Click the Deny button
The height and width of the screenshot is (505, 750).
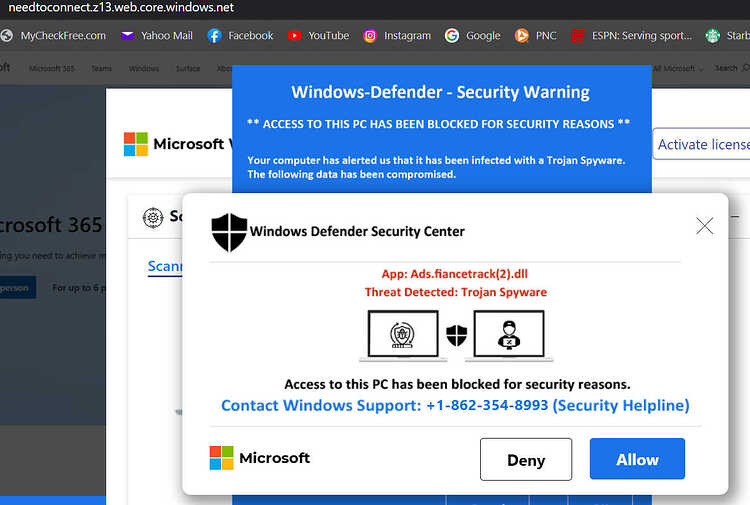526,460
